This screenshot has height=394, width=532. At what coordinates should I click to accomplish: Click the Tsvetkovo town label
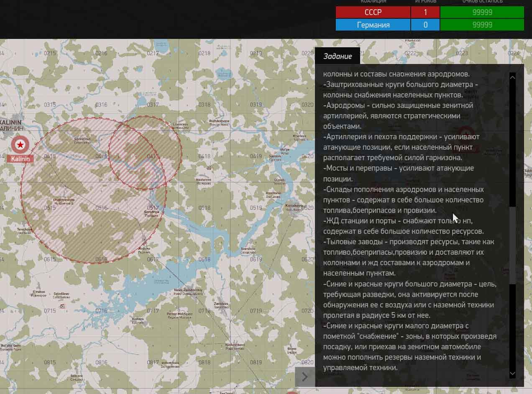[24, 231]
